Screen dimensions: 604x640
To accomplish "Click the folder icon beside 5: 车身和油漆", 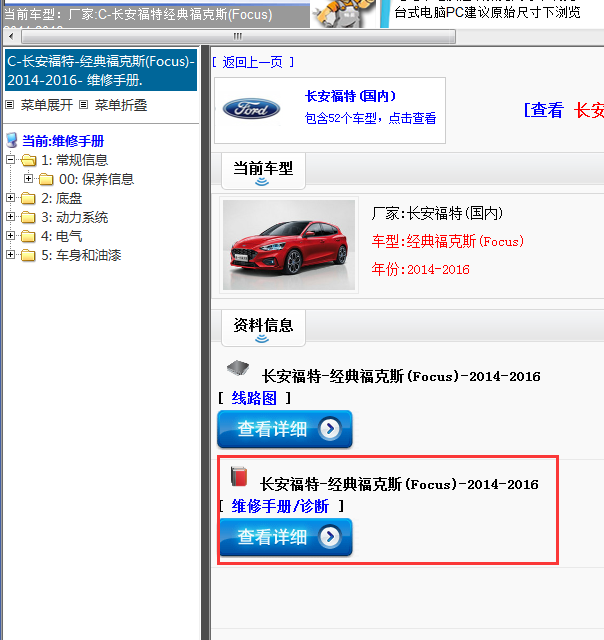I will (28, 255).
